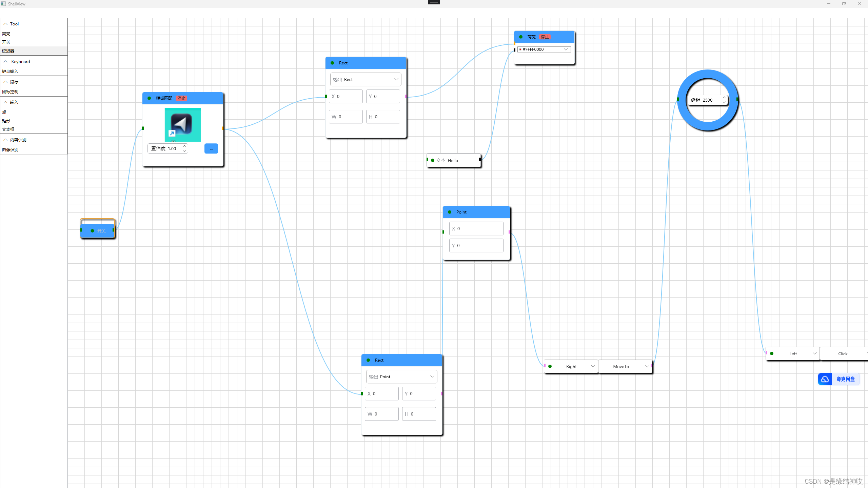Click the green dot on 文本 Hello node
This screenshot has height=488, width=868.
(433, 161)
